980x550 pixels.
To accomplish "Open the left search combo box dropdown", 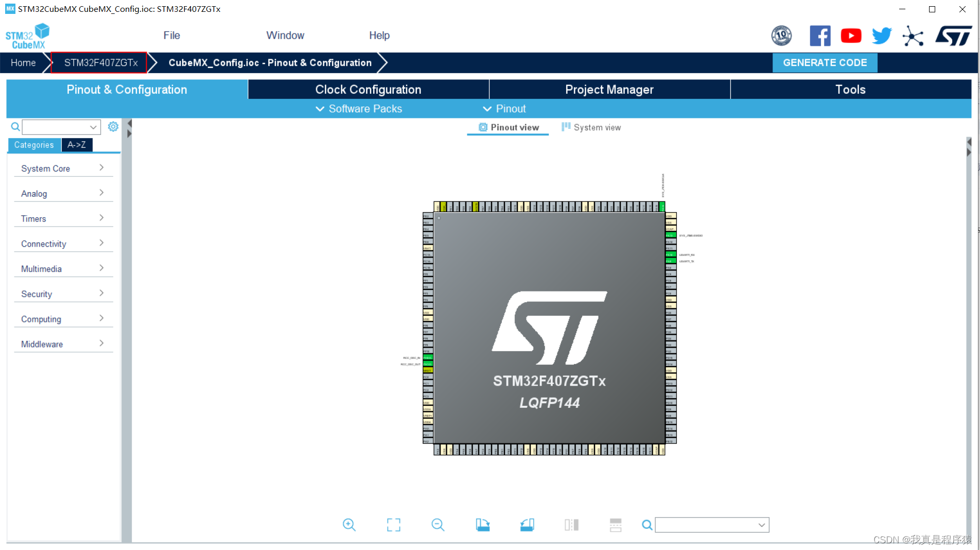I will click(93, 127).
